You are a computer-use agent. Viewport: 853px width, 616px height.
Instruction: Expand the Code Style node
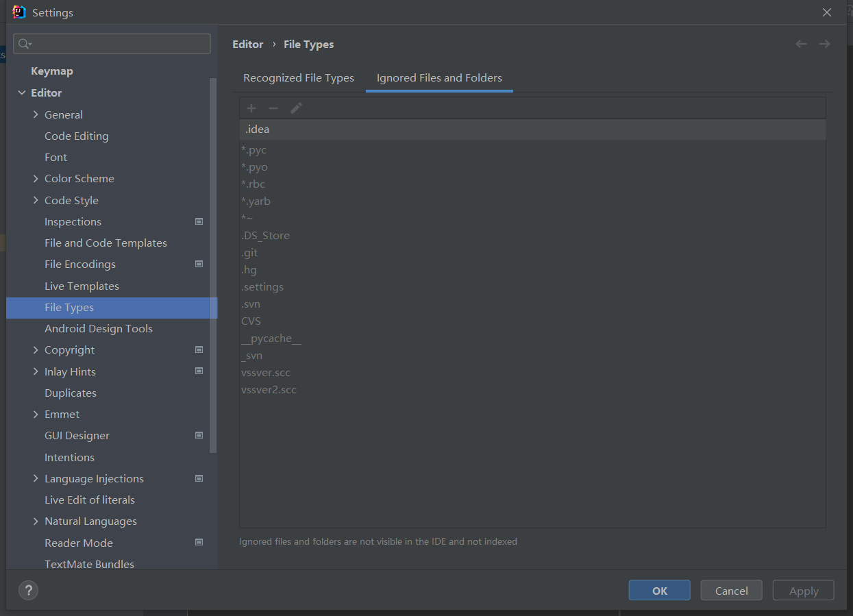[36, 200]
